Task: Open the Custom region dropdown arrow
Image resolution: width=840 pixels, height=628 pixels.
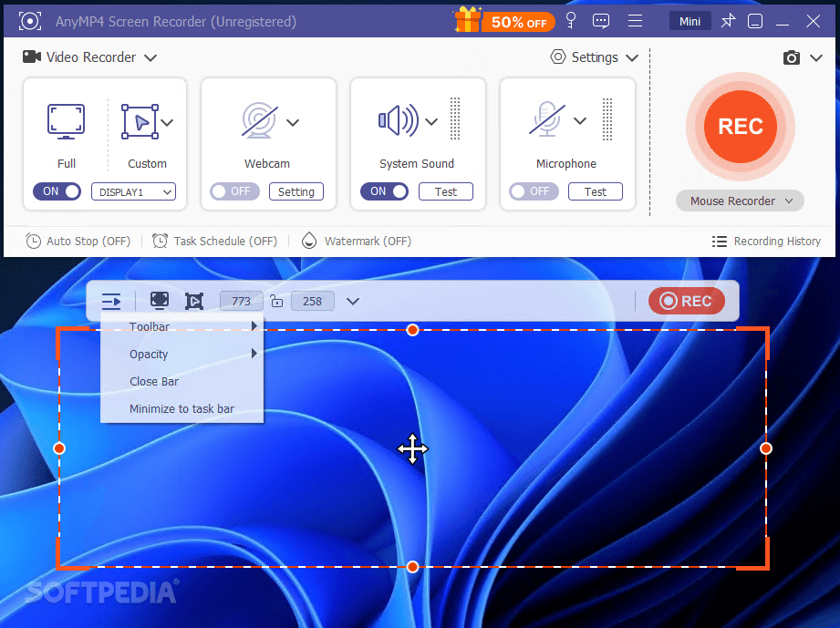Action: pos(167,123)
